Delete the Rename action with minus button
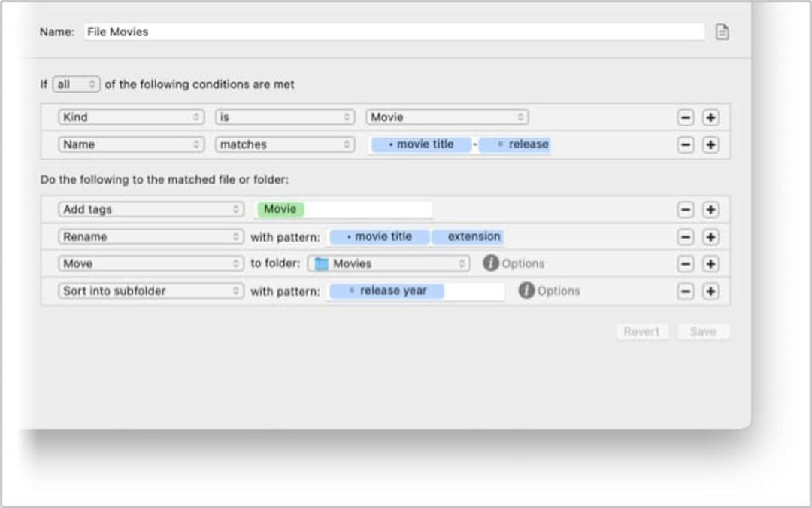812x508 pixels. (685, 237)
